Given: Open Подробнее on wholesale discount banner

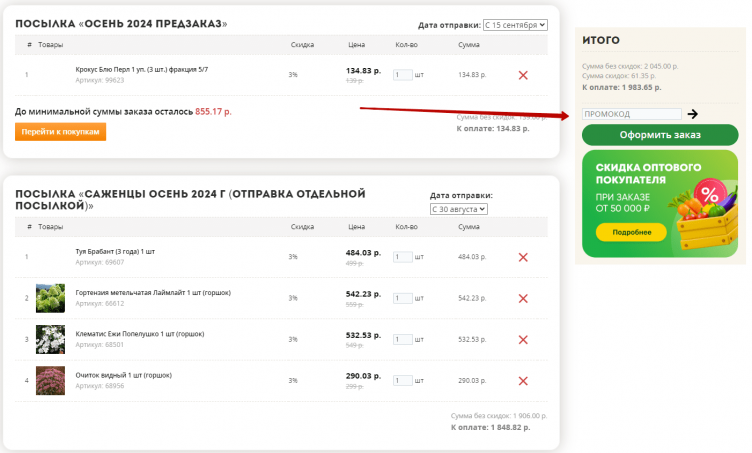Looking at the screenshot, I should tap(631, 232).
